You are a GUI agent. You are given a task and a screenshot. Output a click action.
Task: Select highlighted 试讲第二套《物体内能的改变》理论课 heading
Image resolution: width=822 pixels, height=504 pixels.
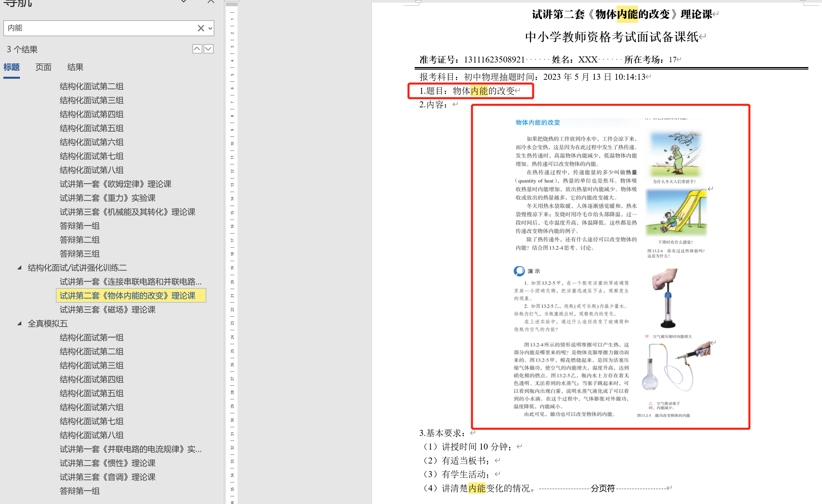(x=128, y=296)
